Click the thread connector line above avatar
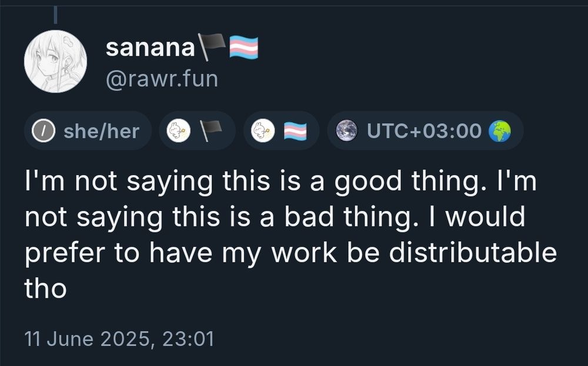The image size is (588, 366). (x=56, y=14)
